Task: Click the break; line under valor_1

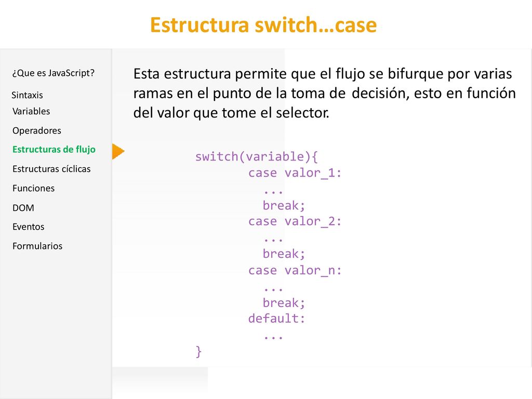Action: click(284, 206)
